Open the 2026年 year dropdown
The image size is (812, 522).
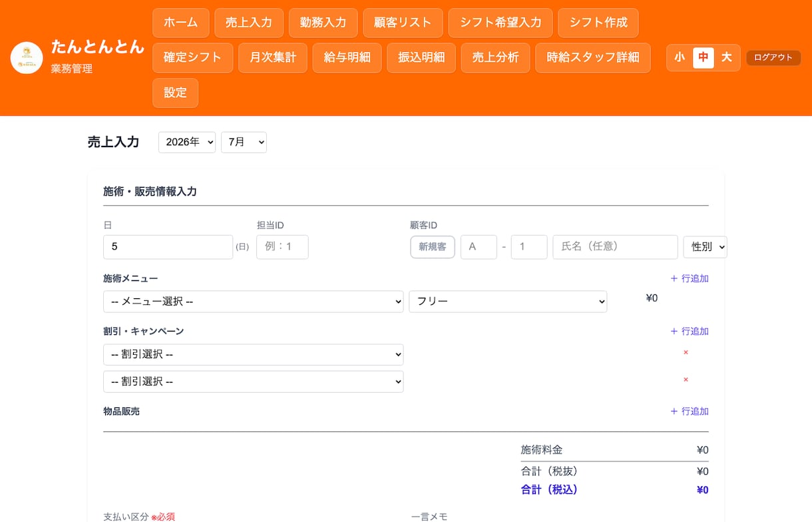pos(187,142)
